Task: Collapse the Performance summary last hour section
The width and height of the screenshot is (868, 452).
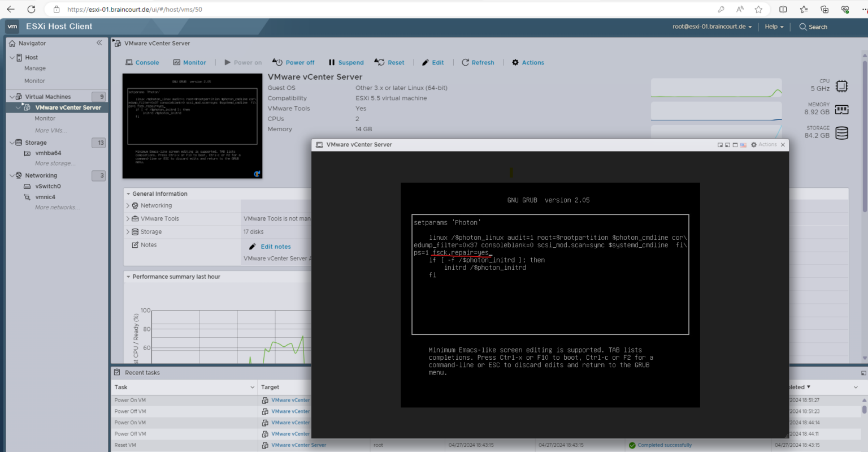Action: point(128,277)
